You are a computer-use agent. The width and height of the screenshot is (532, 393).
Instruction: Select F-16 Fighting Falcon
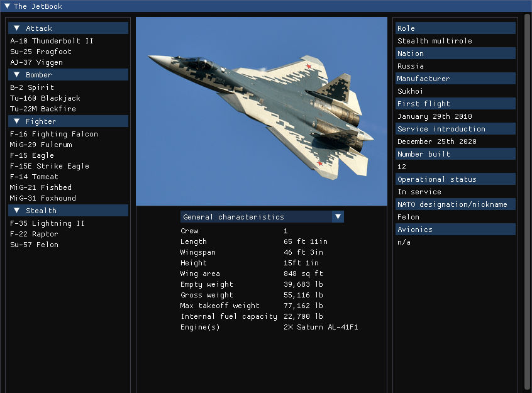tap(53, 134)
